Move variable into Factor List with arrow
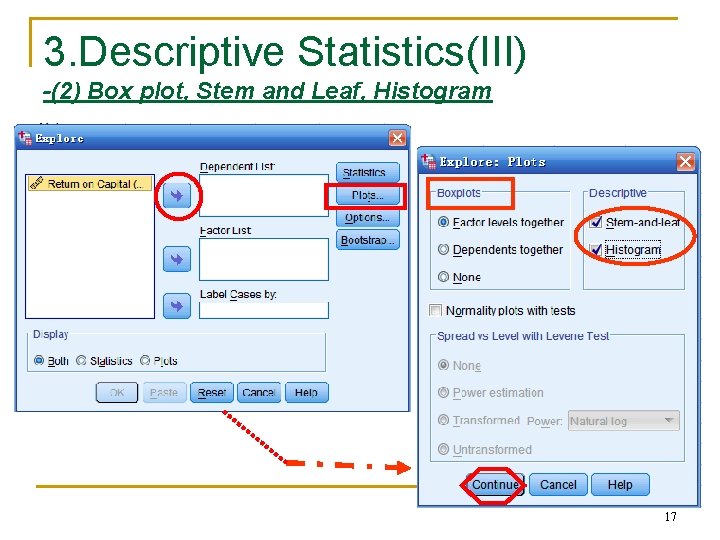 177,259
